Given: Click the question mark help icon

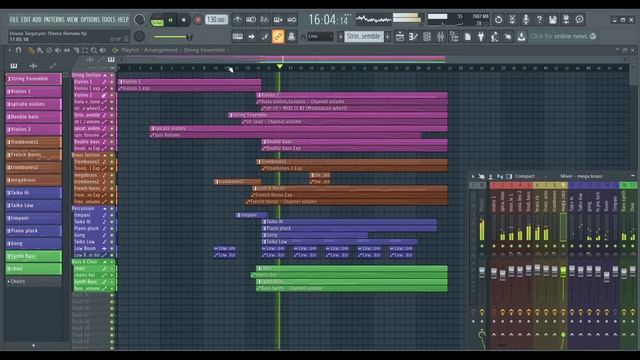Looking at the screenshot, I should click(539, 20).
